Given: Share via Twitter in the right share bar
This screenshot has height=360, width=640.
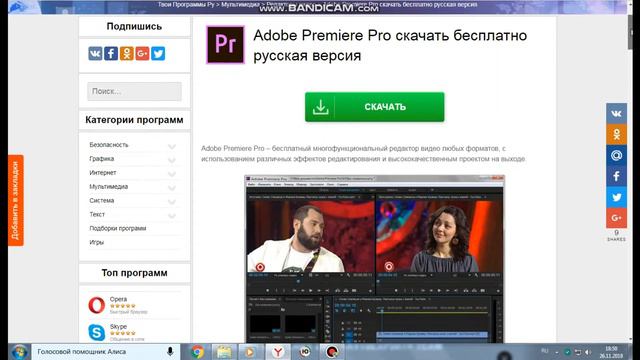Looking at the screenshot, I should pos(616,197).
